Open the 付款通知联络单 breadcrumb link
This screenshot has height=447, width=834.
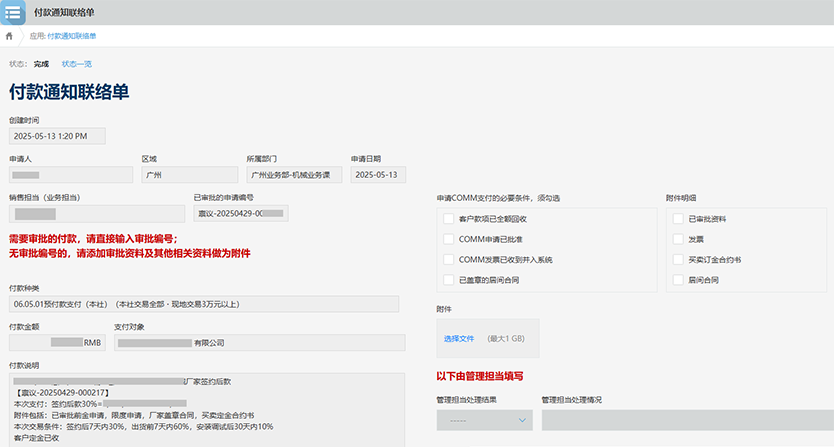click(72, 36)
